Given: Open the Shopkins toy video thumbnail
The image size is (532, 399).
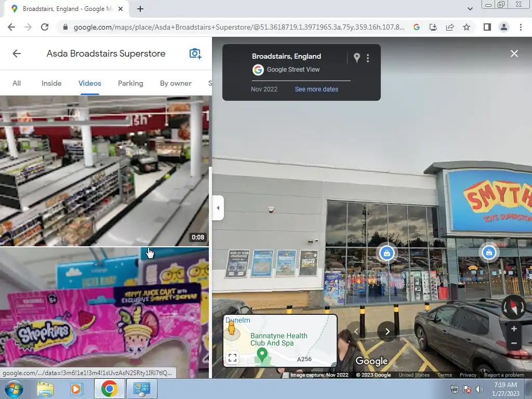Looking at the screenshot, I should click(x=104, y=313).
